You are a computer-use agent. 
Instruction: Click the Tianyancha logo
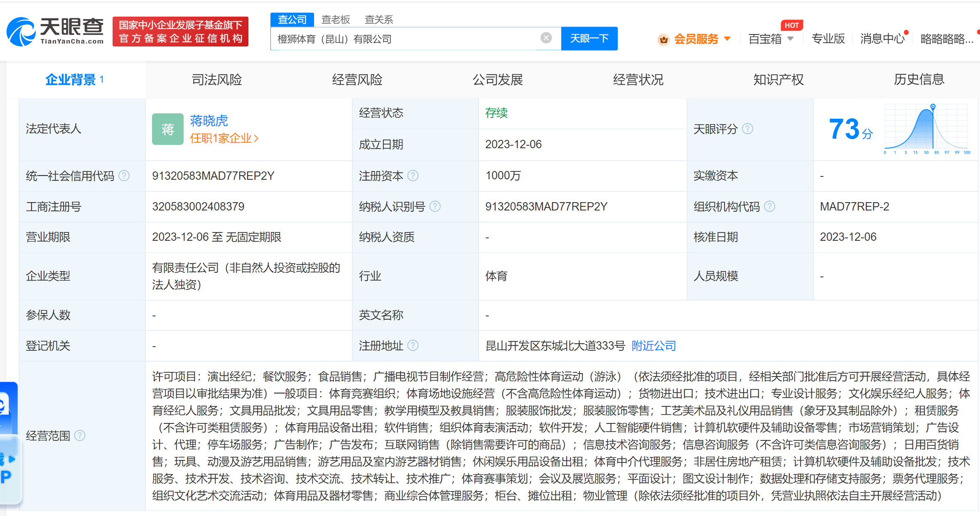point(55,32)
